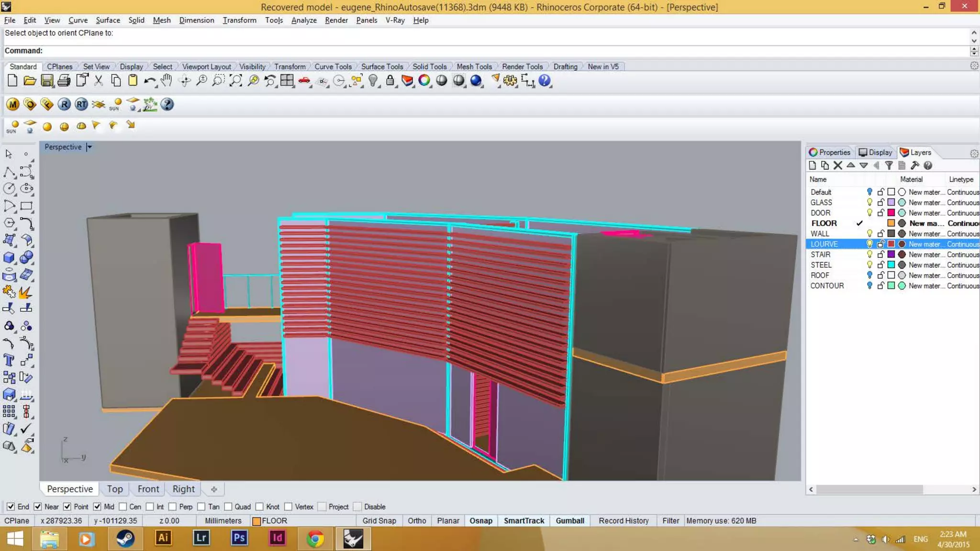980x551 pixels.
Task: Enable the Cen osnap checkbox
Action: (x=123, y=507)
